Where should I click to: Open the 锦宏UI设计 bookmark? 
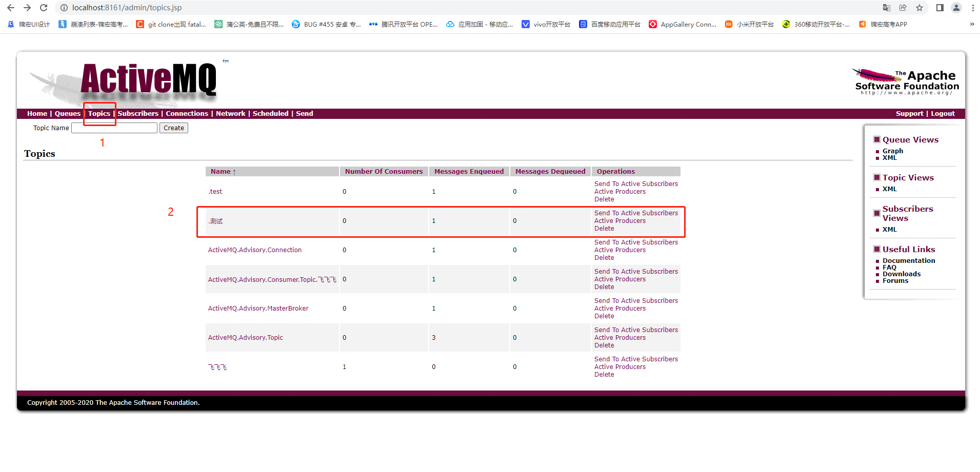tap(29, 24)
